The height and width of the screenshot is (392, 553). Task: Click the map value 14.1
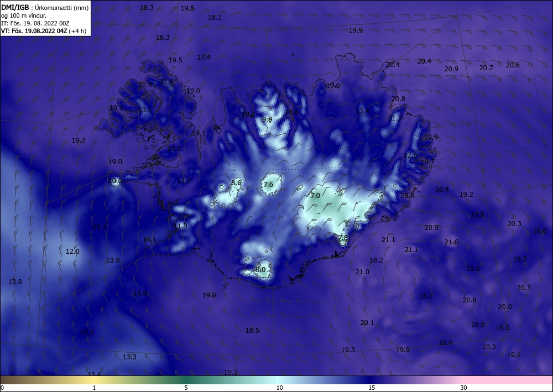(x=149, y=240)
